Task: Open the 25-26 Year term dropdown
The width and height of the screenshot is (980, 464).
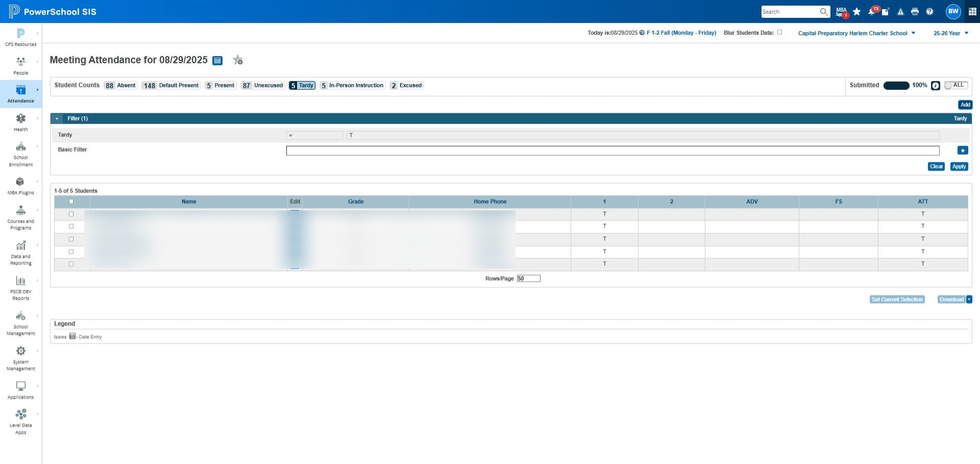Action: point(950,33)
